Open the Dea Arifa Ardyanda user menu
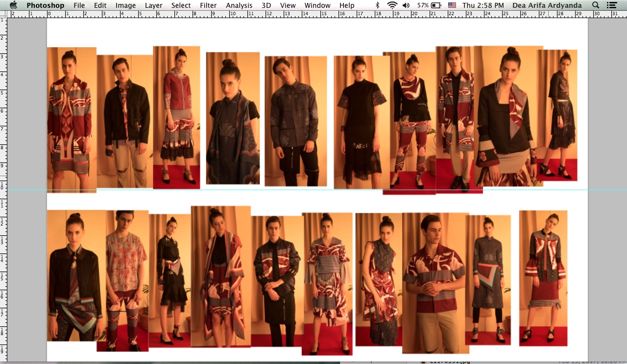 click(547, 5)
